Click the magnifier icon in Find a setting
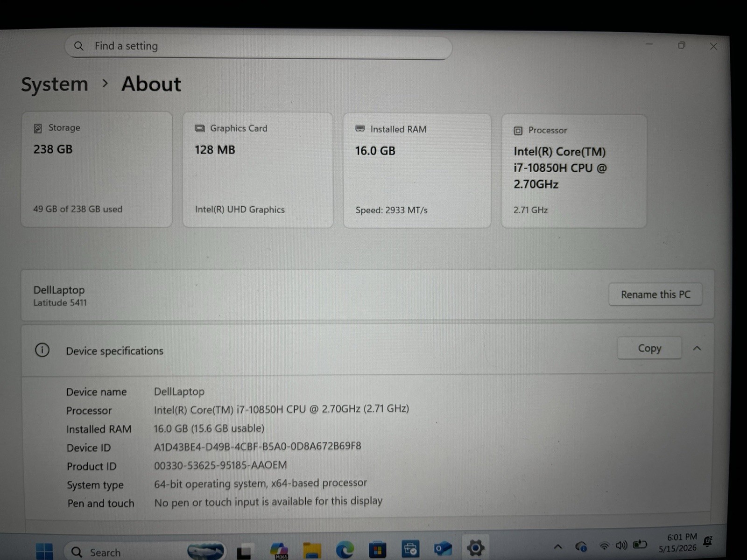747x560 pixels. pyautogui.click(x=79, y=46)
